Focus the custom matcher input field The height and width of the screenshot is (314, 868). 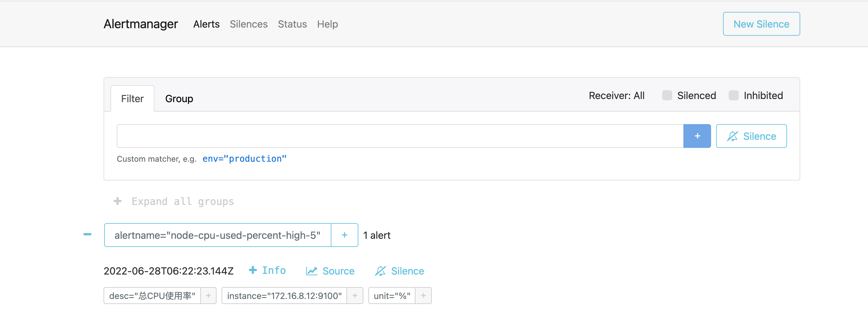tap(400, 136)
